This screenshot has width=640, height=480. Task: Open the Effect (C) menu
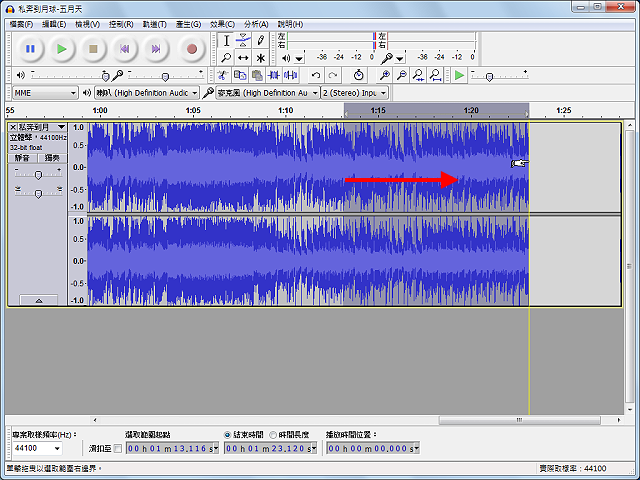tap(222, 24)
